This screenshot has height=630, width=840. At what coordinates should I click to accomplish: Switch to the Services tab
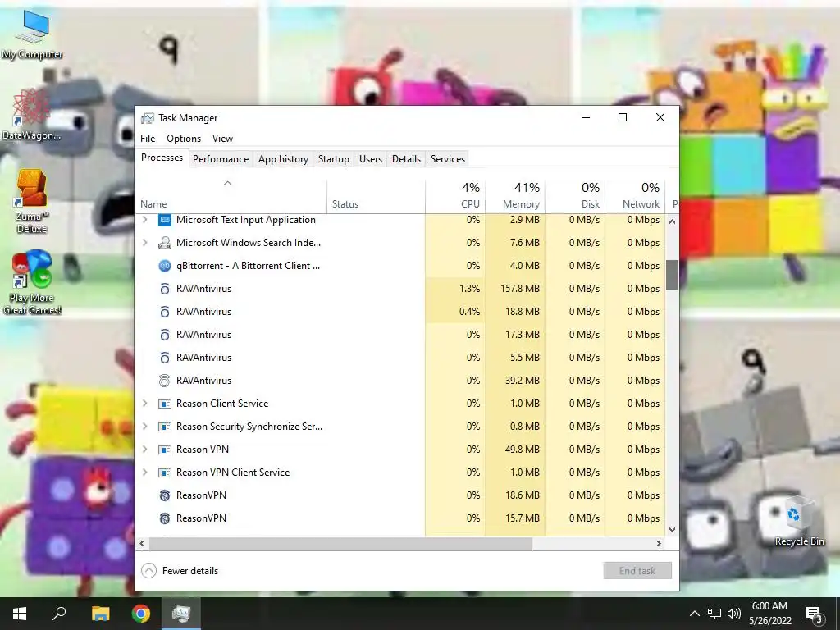[448, 159]
